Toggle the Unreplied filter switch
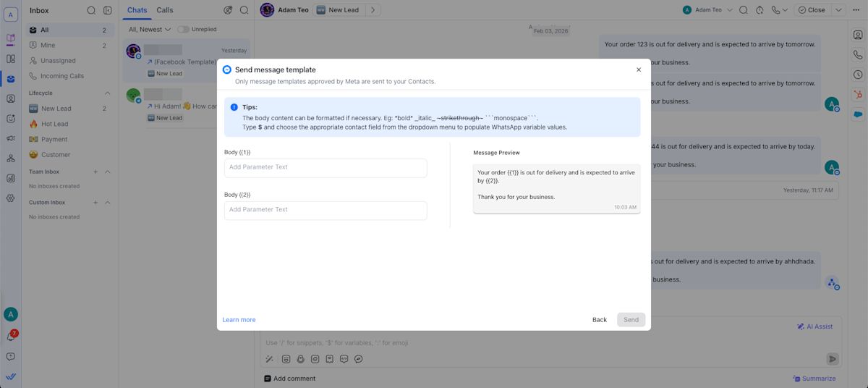The width and height of the screenshot is (868, 388). pyautogui.click(x=184, y=30)
